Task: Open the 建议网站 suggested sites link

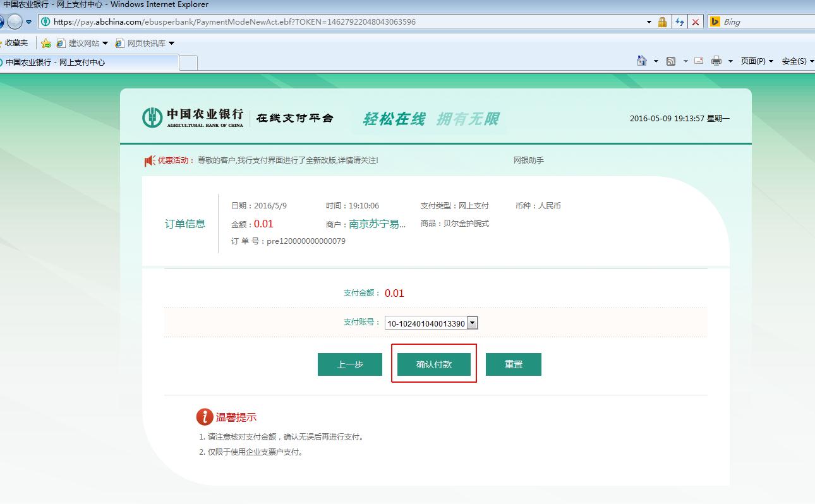Action: (83, 43)
